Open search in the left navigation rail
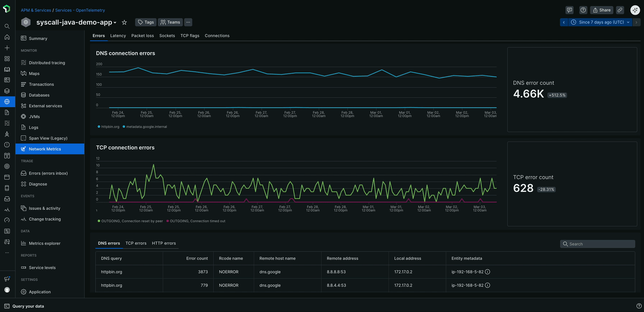The width and height of the screenshot is (644, 312). pyautogui.click(x=6, y=26)
